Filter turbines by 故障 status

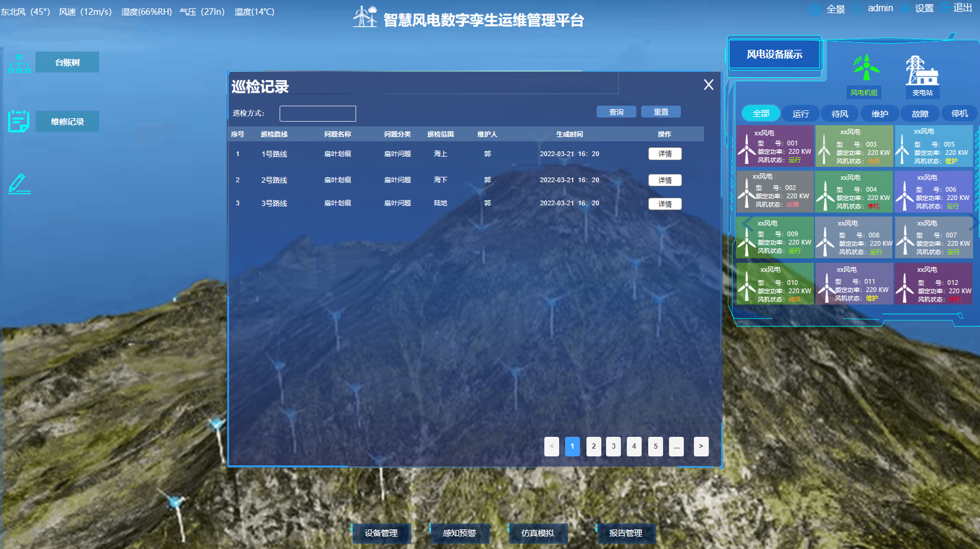[x=919, y=113]
